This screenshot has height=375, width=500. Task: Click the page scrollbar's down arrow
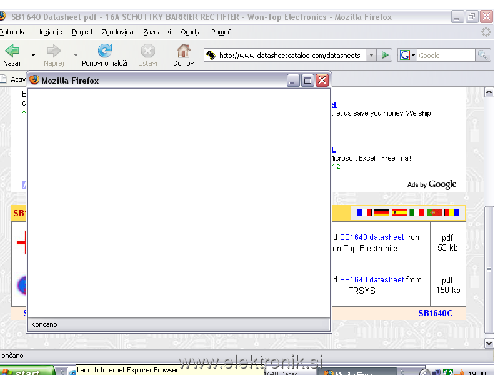coord(489,343)
